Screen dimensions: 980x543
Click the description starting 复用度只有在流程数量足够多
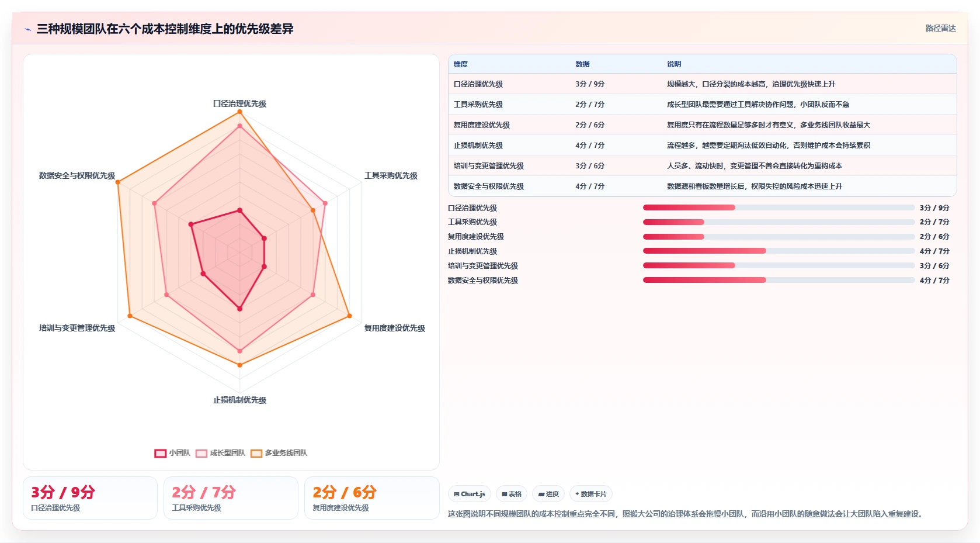tap(769, 125)
